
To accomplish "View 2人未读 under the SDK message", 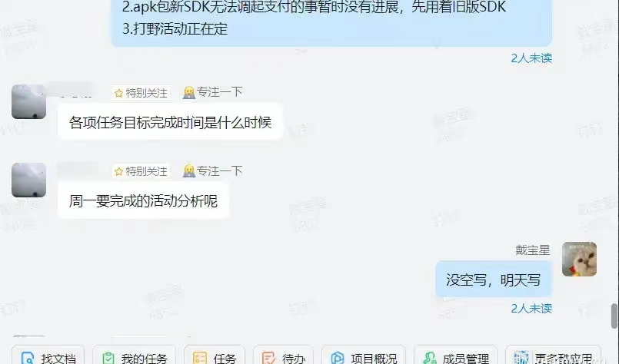I will [531, 58].
